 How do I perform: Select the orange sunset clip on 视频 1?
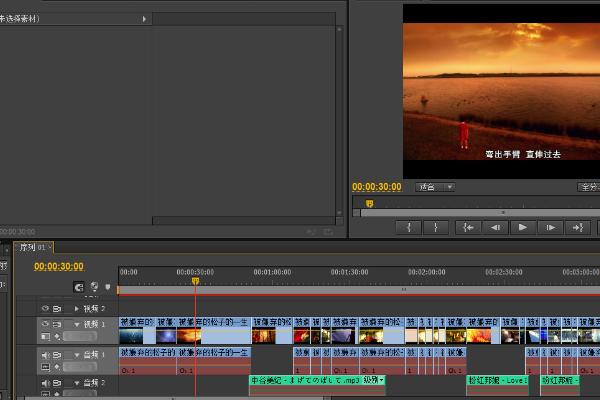tap(214, 331)
